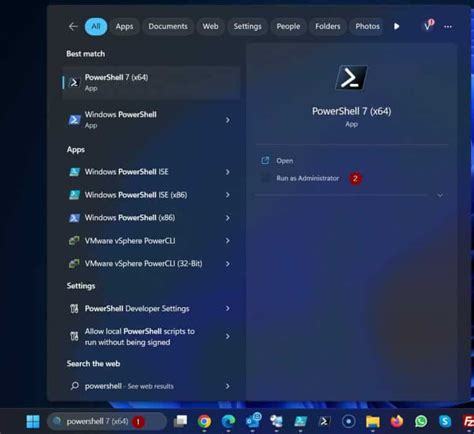
Task: Expand VMware vSphere PowerCLI chevron
Action: (228, 241)
